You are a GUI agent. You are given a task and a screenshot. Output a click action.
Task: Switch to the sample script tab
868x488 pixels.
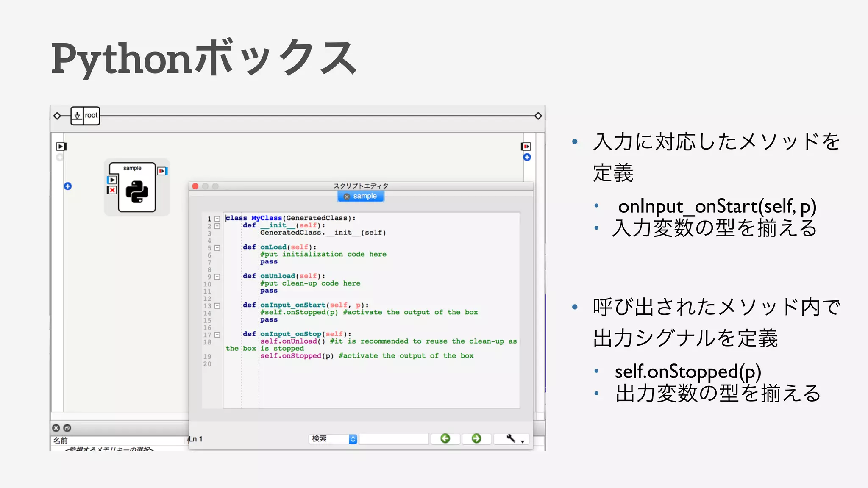pos(361,196)
